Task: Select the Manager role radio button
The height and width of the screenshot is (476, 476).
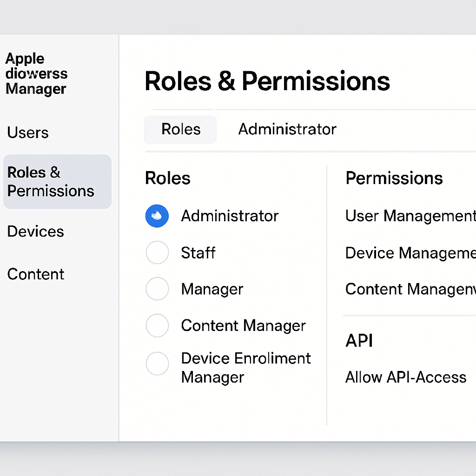Action: point(157,289)
